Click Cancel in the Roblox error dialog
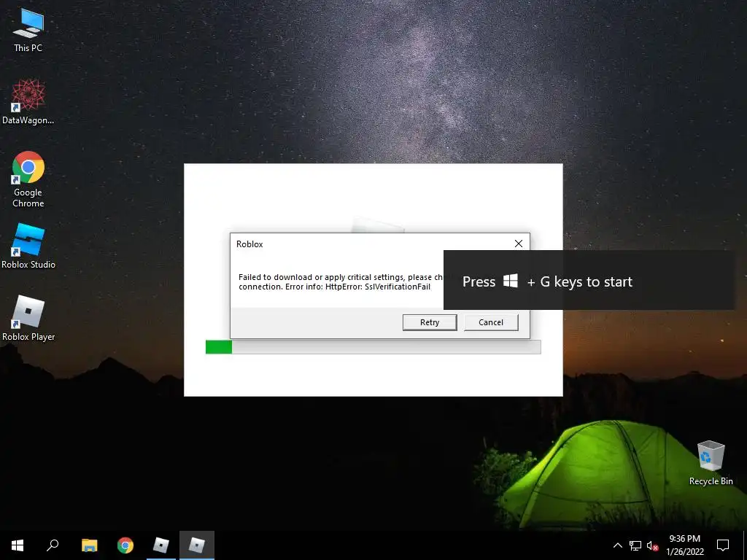The width and height of the screenshot is (747, 560). (491, 322)
